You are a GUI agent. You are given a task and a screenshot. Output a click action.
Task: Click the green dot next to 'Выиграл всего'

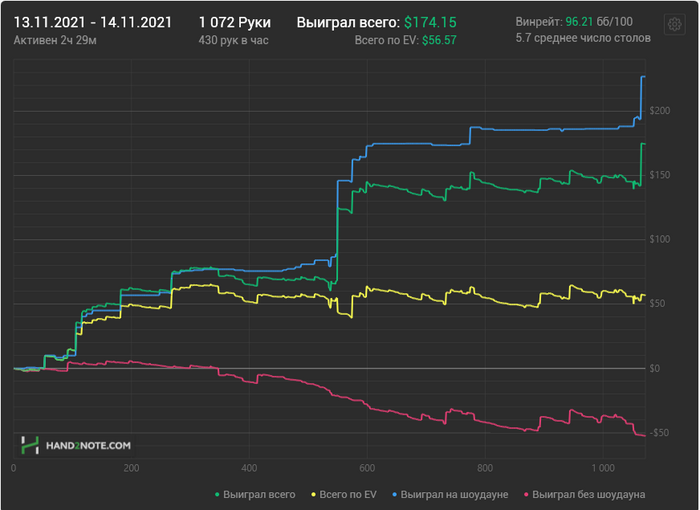[217, 495]
